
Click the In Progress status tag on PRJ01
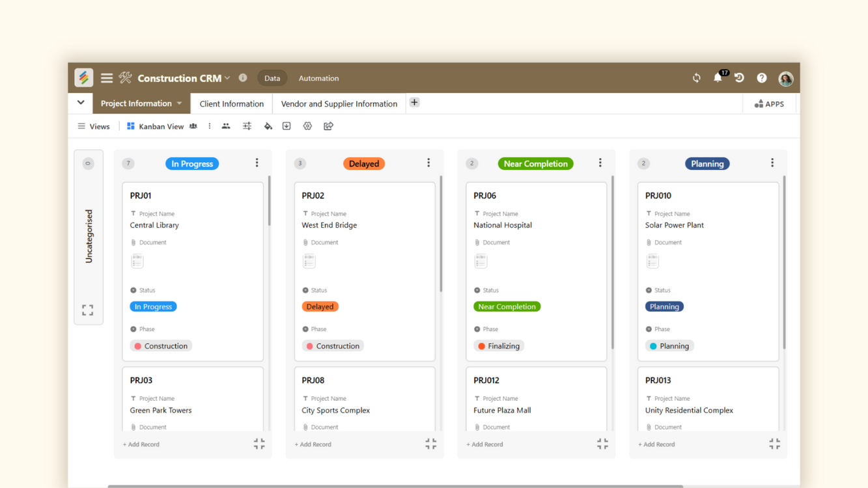point(153,306)
